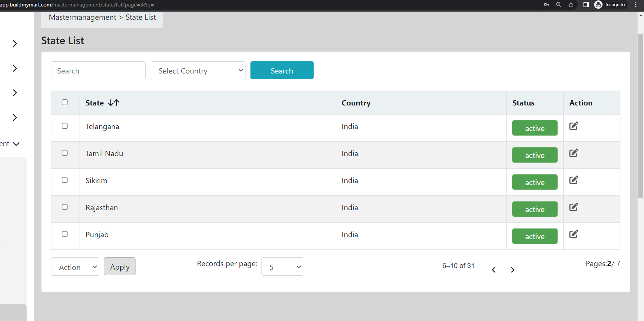This screenshot has height=321, width=644.
Task: Edit the Tamil Nadu state row
Action: pyautogui.click(x=574, y=153)
